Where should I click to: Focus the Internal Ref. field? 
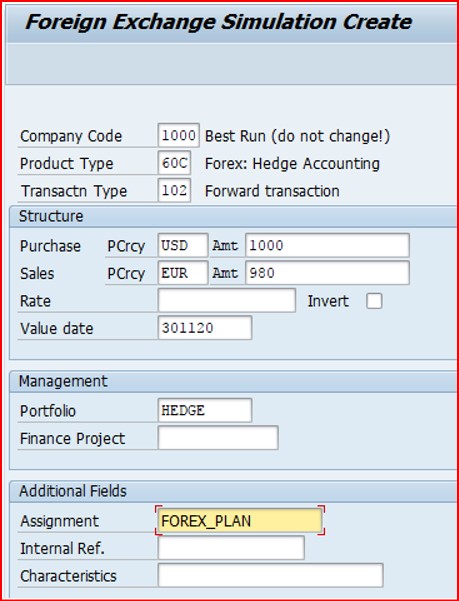click(231, 548)
